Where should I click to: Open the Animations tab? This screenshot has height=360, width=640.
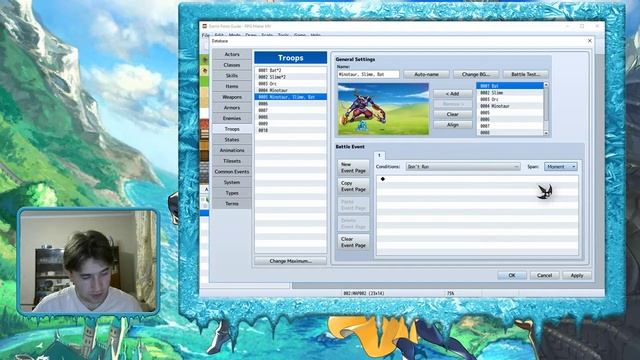click(x=231, y=150)
